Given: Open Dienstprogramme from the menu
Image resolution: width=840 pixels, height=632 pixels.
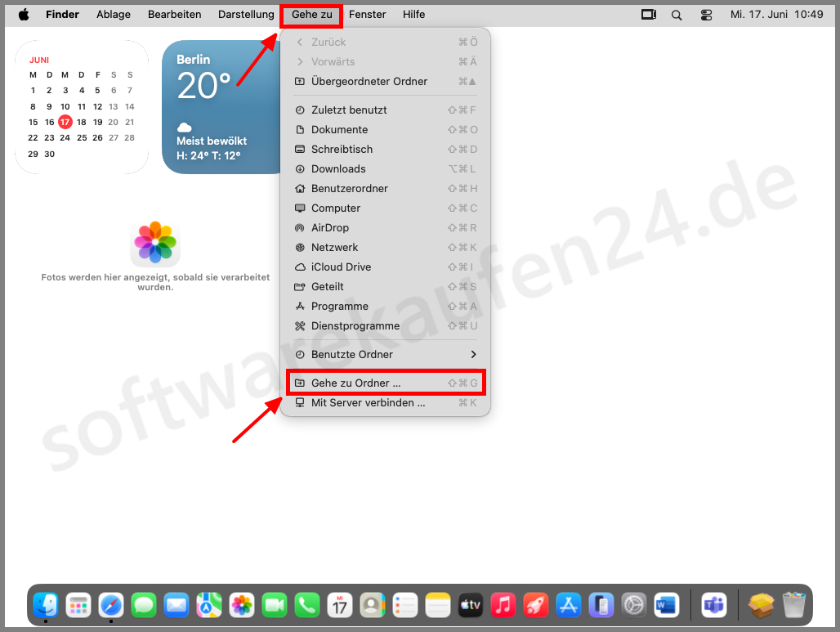Looking at the screenshot, I should click(385, 326).
